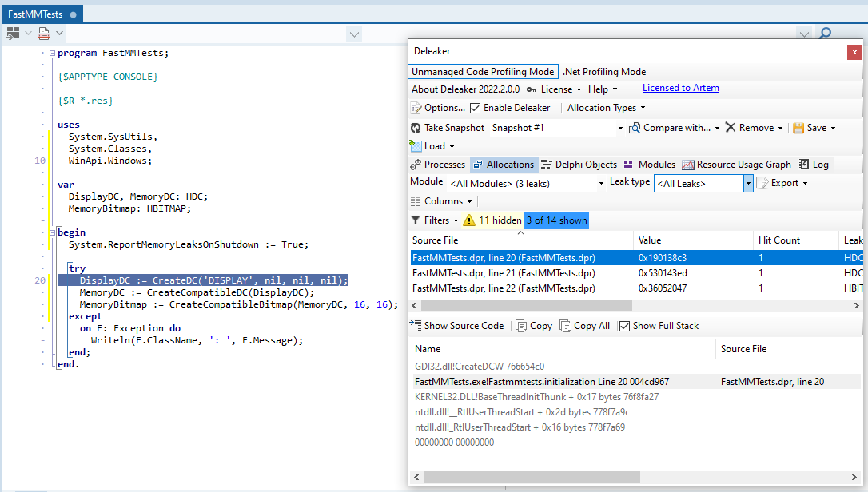The height and width of the screenshot is (492, 868).
Task: Click the Show Source Code icon
Action: (x=416, y=325)
